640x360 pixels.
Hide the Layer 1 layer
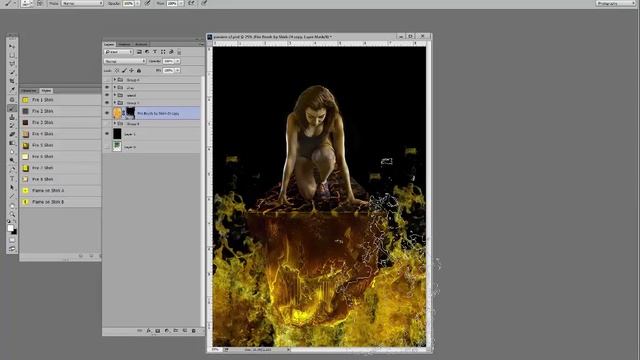pos(107,133)
